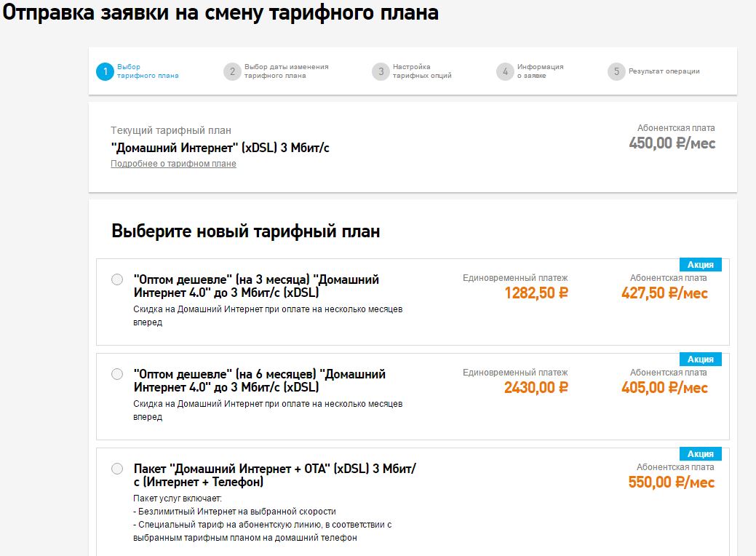Click "Акция" badge on 6-month plan

point(700,360)
